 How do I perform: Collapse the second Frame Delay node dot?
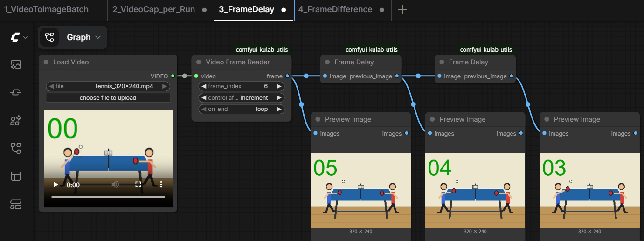click(x=442, y=62)
